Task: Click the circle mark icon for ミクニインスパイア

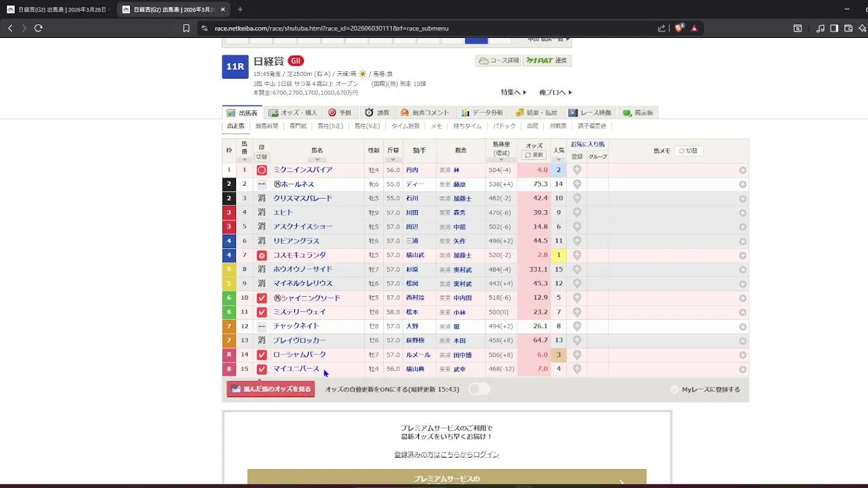Action: tap(262, 170)
